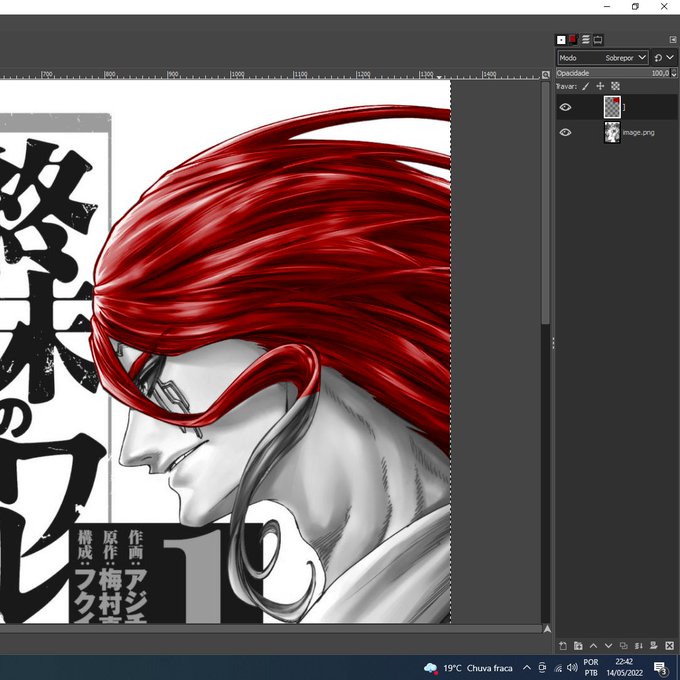This screenshot has width=680, height=680.
Task: Click the image.png layer name
Action: pos(638,132)
